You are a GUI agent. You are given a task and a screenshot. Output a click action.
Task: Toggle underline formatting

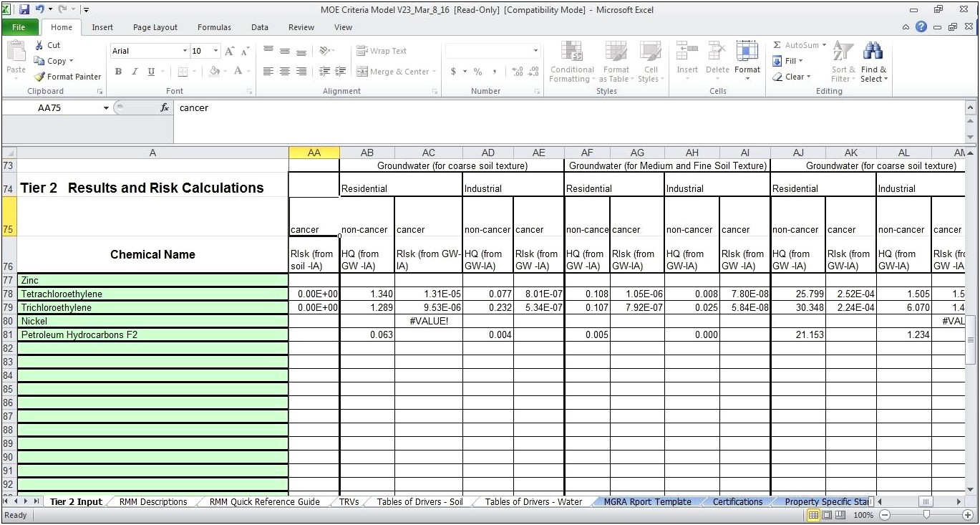point(151,72)
